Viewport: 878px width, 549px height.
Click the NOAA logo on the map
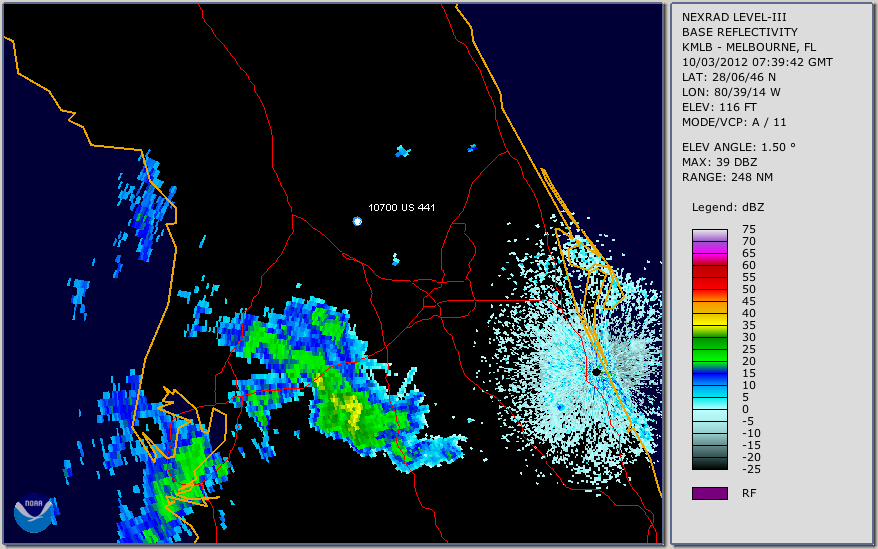(x=33, y=513)
